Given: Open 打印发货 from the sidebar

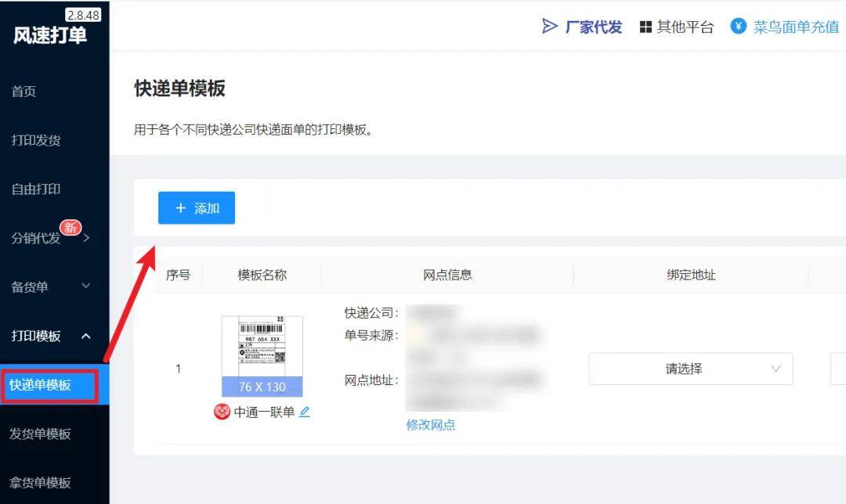Looking at the screenshot, I should pyautogui.click(x=36, y=140).
